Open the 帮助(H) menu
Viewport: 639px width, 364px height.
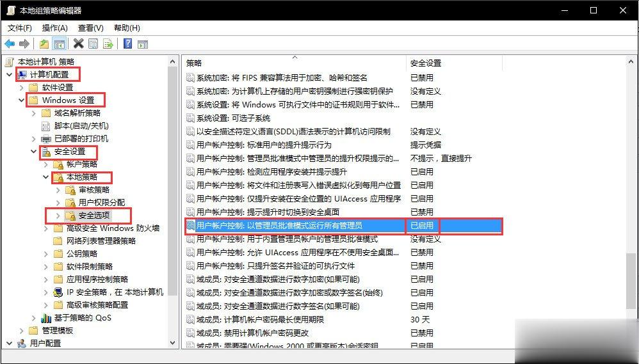(x=127, y=28)
